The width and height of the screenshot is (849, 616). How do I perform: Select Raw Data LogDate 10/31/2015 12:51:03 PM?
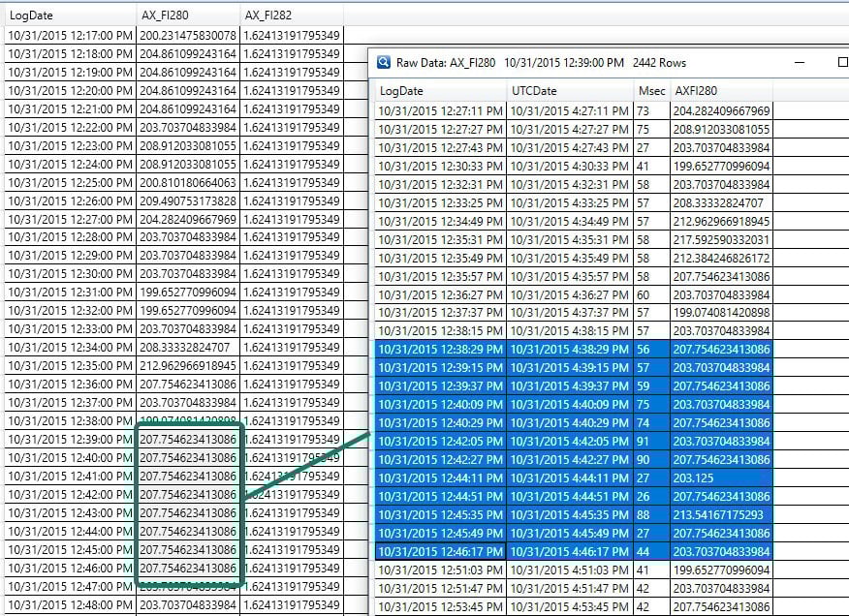[x=440, y=570]
